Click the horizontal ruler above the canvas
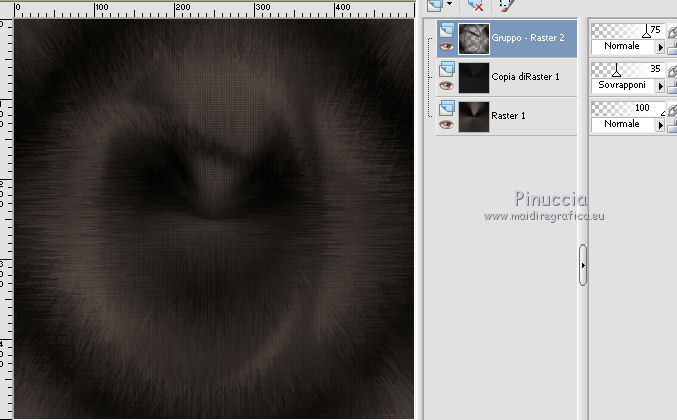The height and width of the screenshot is (420, 677). [214, 9]
